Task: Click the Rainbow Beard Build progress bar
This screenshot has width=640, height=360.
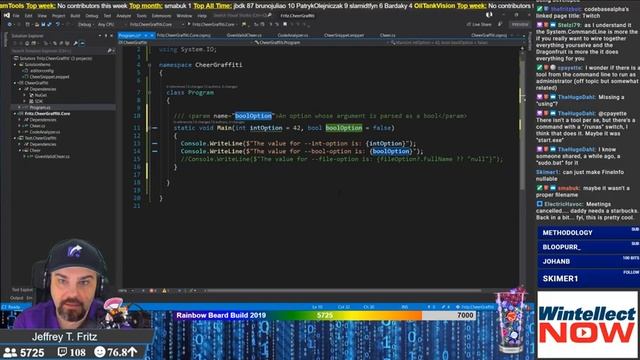Action: 325,316
